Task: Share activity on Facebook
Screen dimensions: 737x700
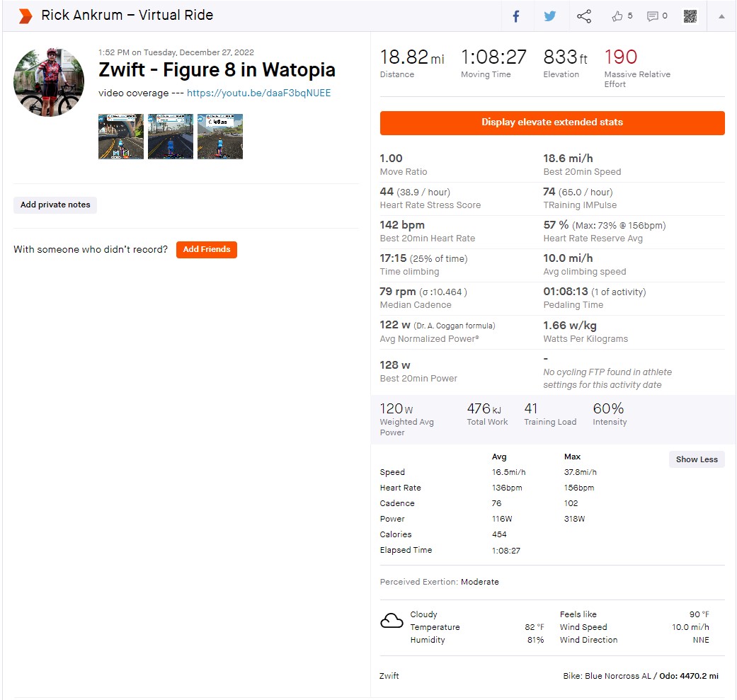Action: click(x=516, y=16)
